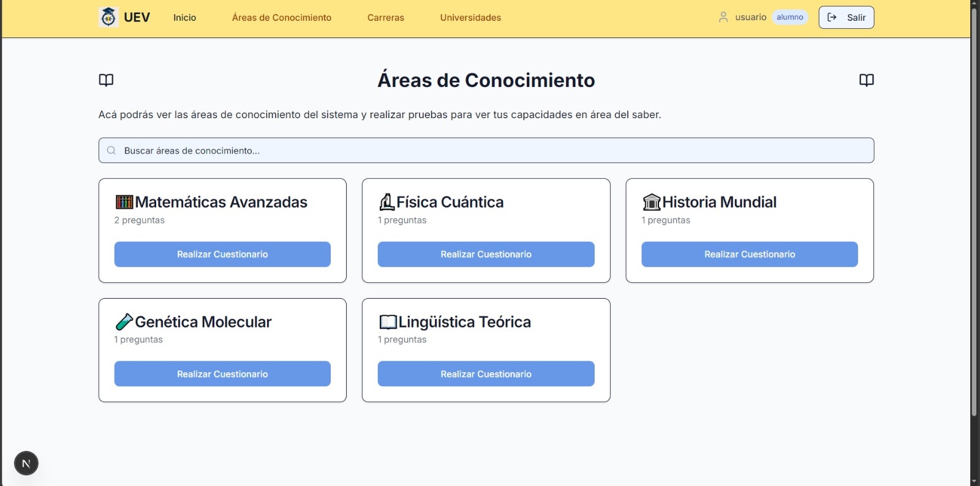Click the logout arrow icon in Salir button
This screenshot has height=486, width=980.
coord(832,17)
